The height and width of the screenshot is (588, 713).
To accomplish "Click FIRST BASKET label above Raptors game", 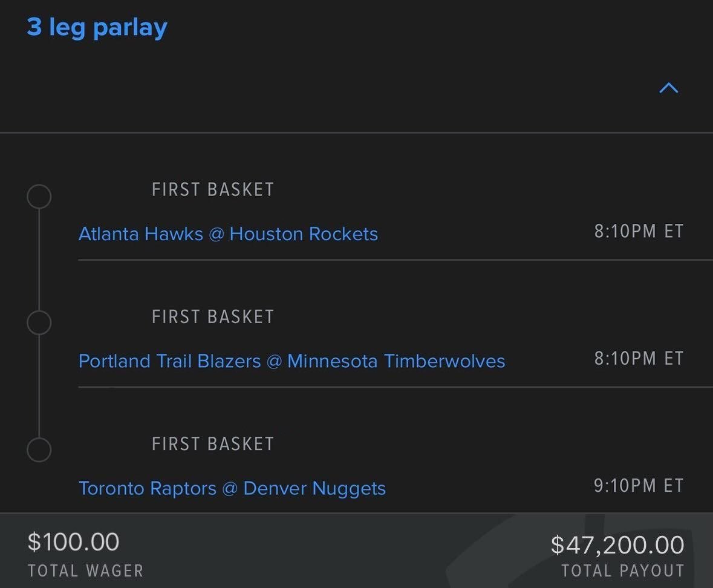I will (x=213, y=444).
